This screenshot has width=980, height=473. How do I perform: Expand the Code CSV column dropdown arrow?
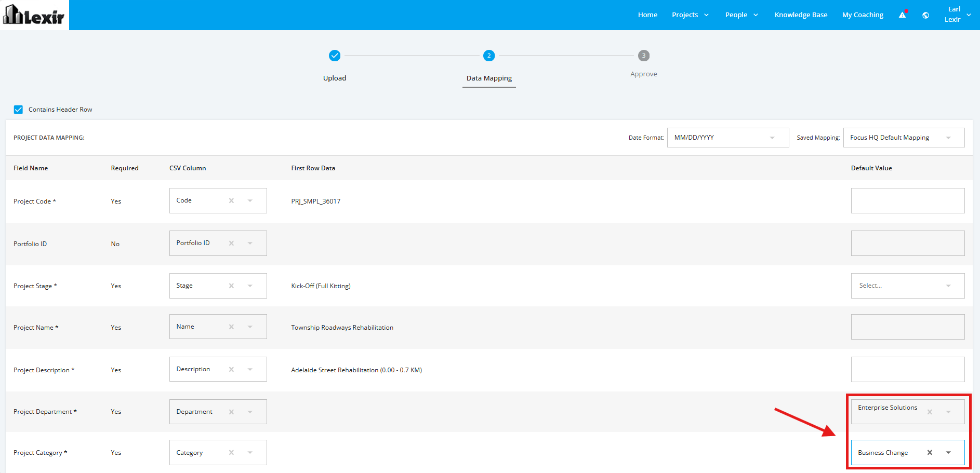[x=250, y=200]
